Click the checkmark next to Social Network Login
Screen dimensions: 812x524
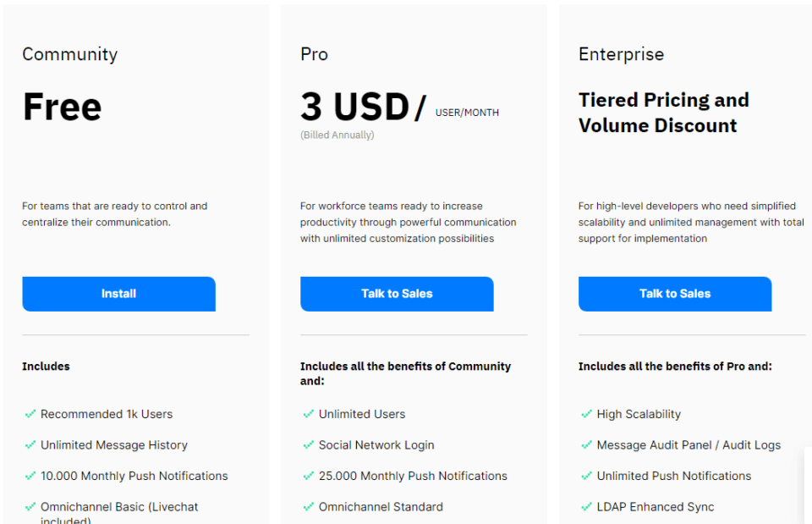309,445
